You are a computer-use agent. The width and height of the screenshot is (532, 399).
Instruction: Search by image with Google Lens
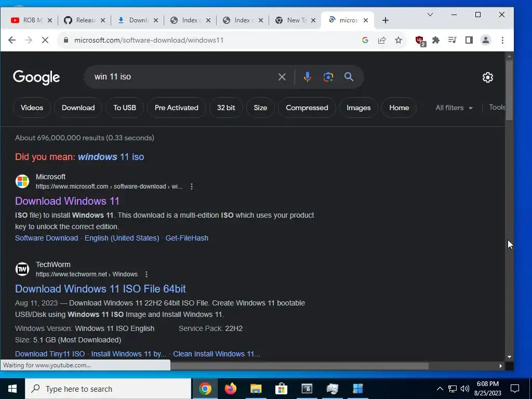(328, 77)
